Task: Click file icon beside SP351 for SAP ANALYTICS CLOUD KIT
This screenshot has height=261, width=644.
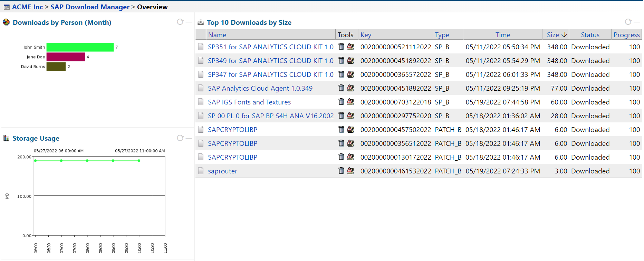Action: [x=201, y=47]
